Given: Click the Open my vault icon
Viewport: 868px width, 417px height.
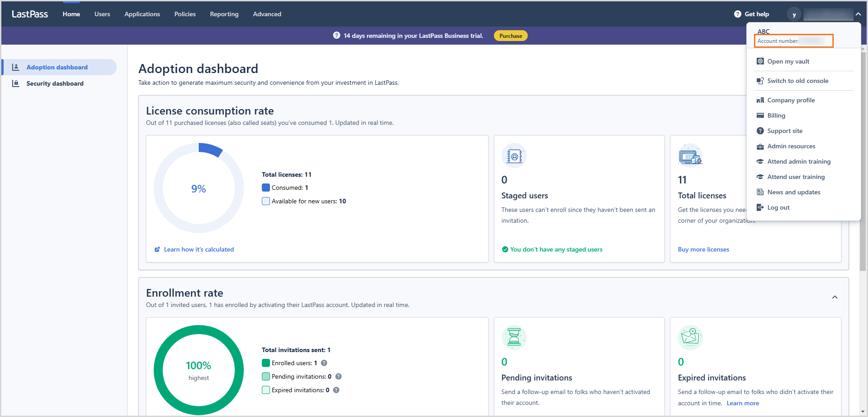Looking at the screenshot, I should click(x=760, y=61).
